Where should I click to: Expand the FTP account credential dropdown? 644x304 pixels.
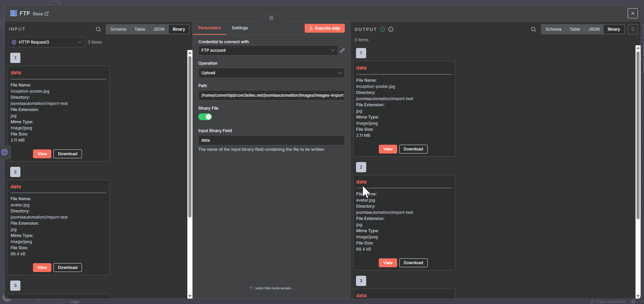click(268, 50)
